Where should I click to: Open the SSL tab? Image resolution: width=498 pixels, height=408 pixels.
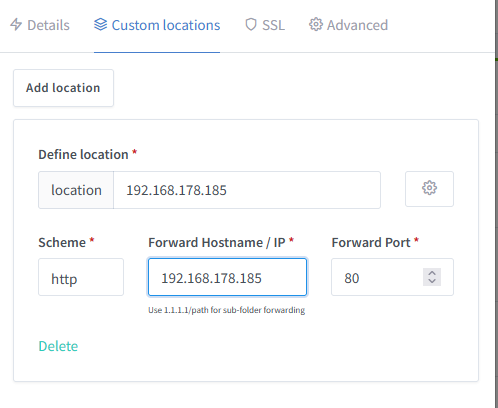pos(265,25)
